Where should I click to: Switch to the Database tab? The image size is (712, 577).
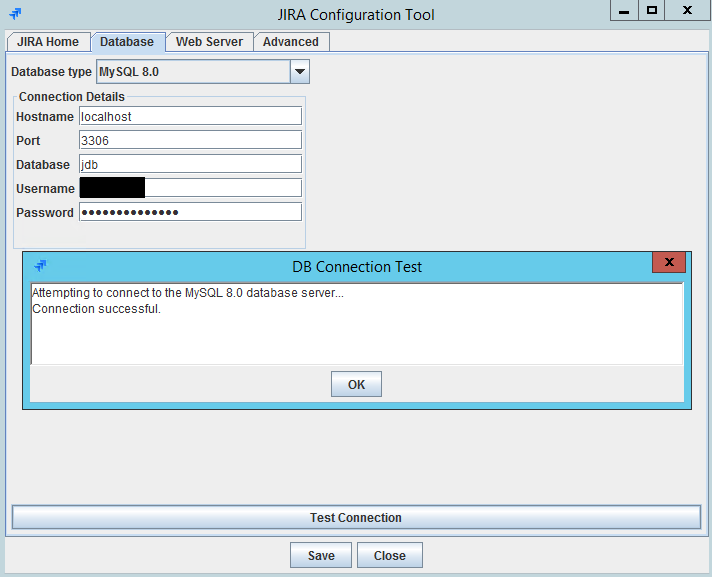click(127, 42)
